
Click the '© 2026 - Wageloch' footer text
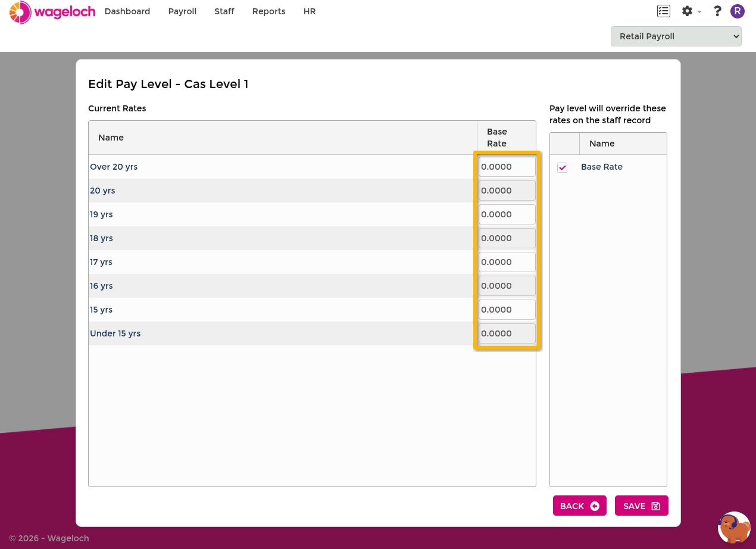[x=49, y=538]
